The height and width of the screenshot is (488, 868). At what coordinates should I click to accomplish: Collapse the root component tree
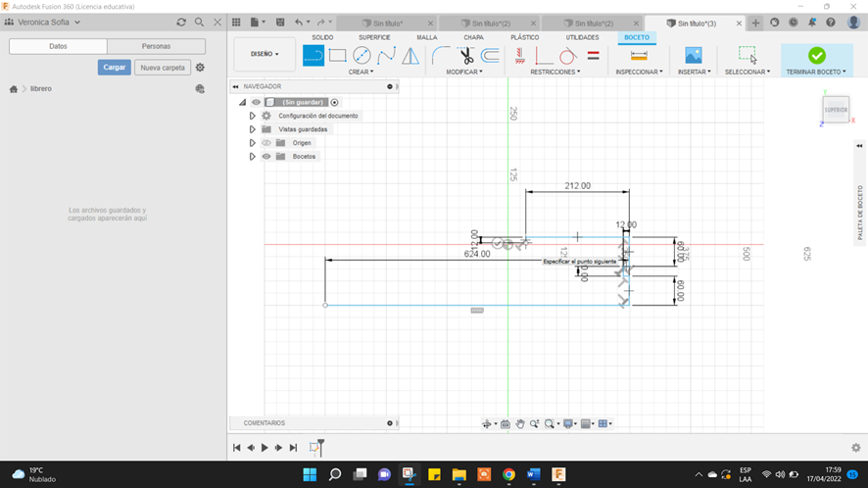point(242,102)
